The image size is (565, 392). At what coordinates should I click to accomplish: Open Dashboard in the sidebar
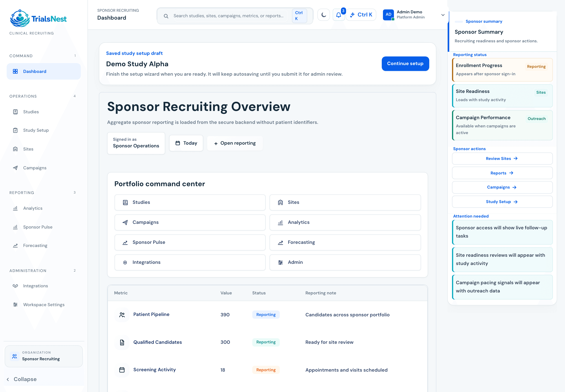(44, 71)
